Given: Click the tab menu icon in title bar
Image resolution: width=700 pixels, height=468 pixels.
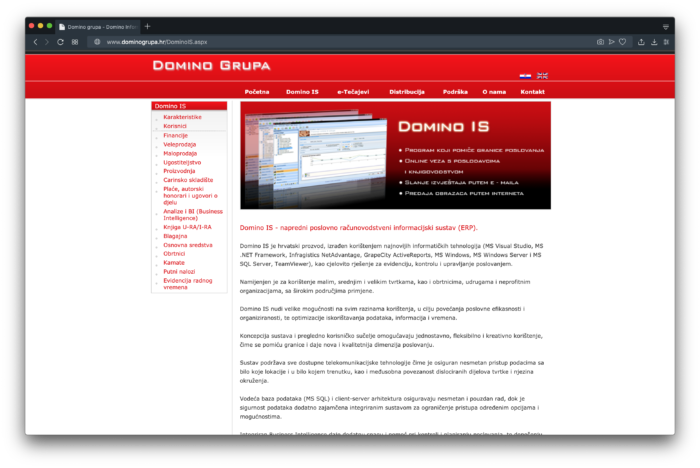Looking at the screenshot, I should (x=666, y=27).
